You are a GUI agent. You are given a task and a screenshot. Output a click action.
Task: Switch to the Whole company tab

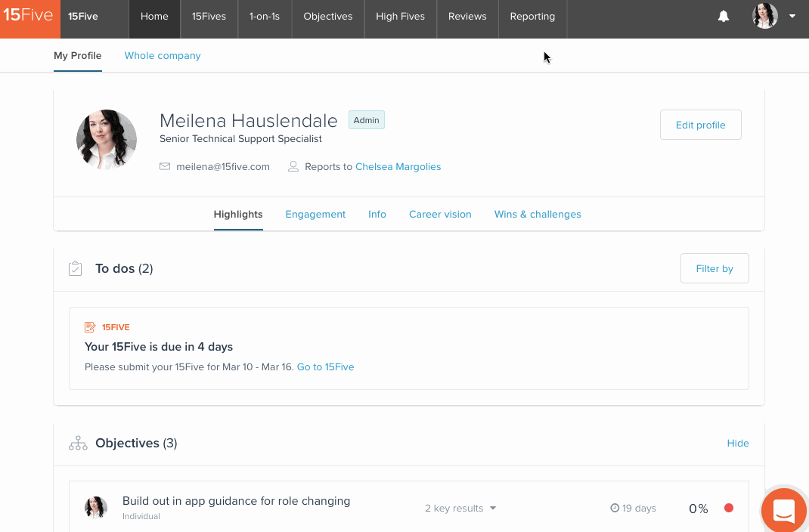pos(163,56)
